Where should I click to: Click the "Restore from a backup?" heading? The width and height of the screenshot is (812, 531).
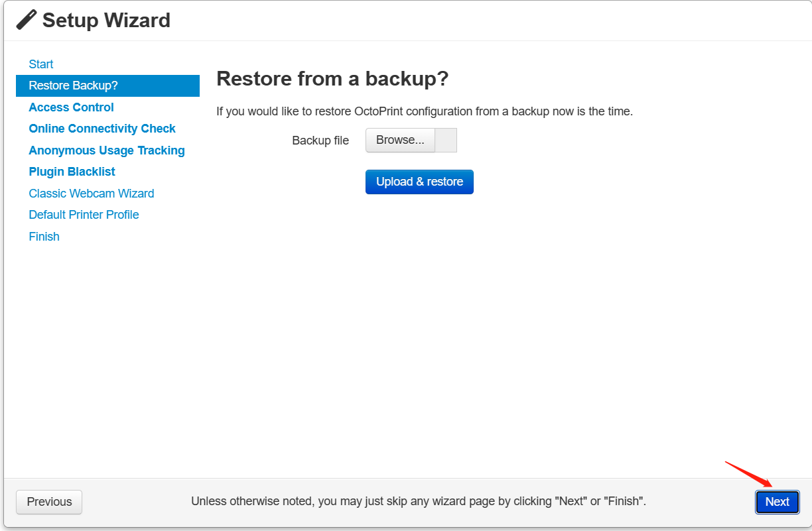[x=332, y=79]
